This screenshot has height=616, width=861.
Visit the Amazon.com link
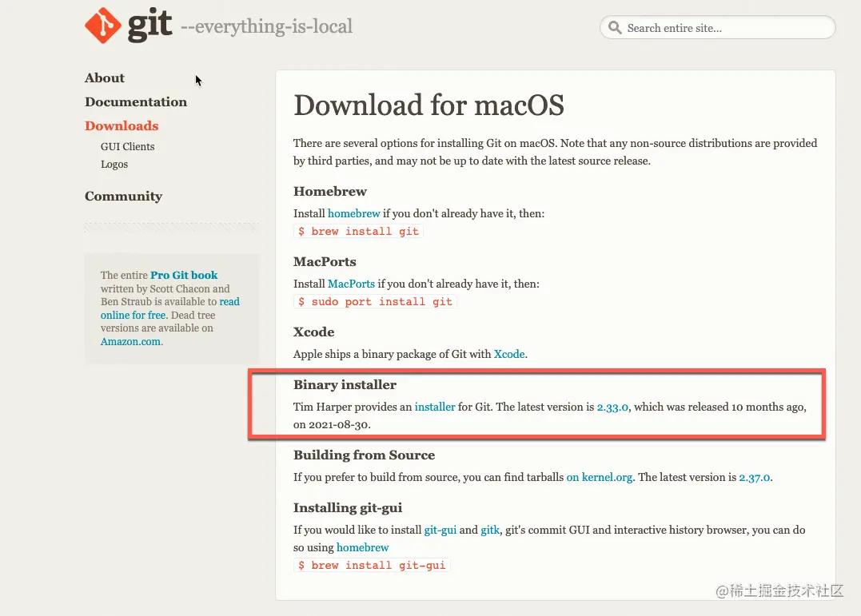tap(130, 341)
